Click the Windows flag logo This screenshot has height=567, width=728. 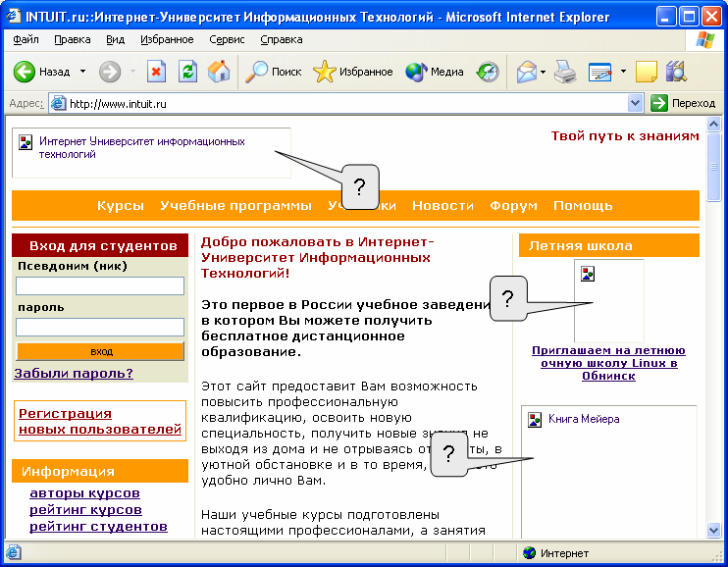click(x=704, y=40)
